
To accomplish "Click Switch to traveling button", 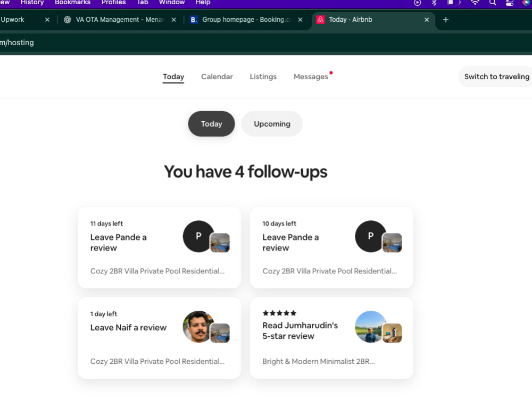I will (x=496, y=77).
